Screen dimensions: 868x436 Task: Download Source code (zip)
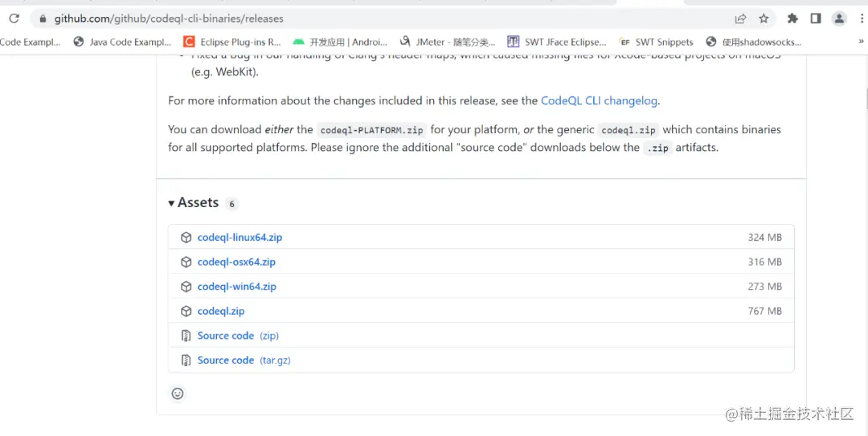click(238, 336)
